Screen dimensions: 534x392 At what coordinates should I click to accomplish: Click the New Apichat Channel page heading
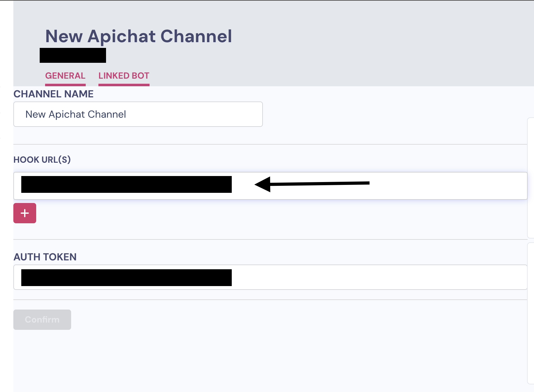pos(138,36)
